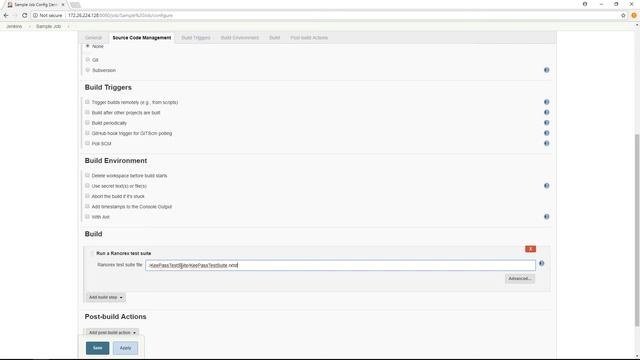Viewport: 640px width, 360px height.
Task: Enable Trigger builds remotely checkbox
Action: (x=87, y=102)
